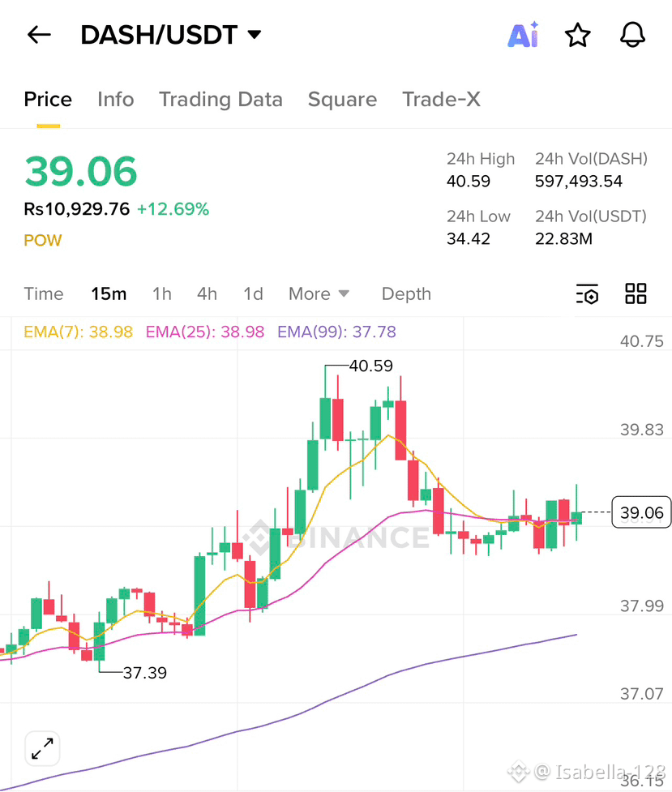Image resolution: width=672 pixels, height=792 pixels.
Task: Tap the 24h Vol(USDT) value 22.83M
Action: pos(564,238)
